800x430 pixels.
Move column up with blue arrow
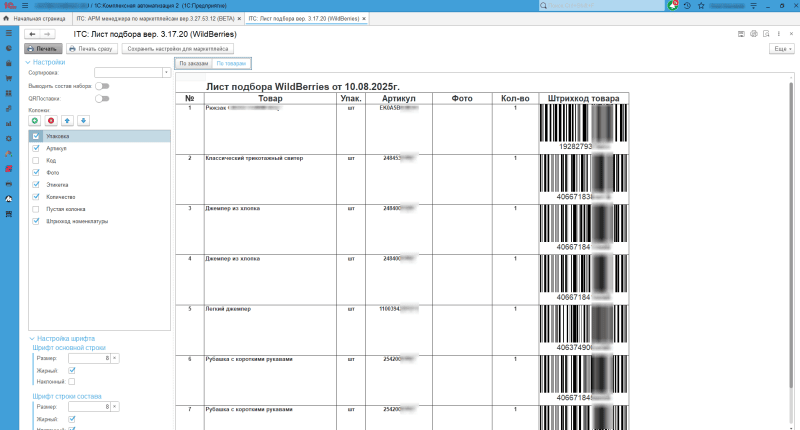tap(68, 121)
